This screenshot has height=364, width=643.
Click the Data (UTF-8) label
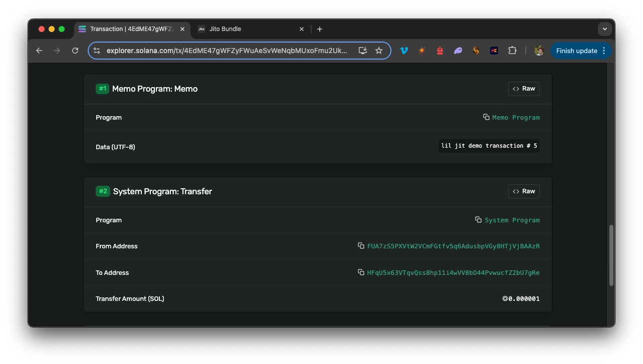[115, 147]
